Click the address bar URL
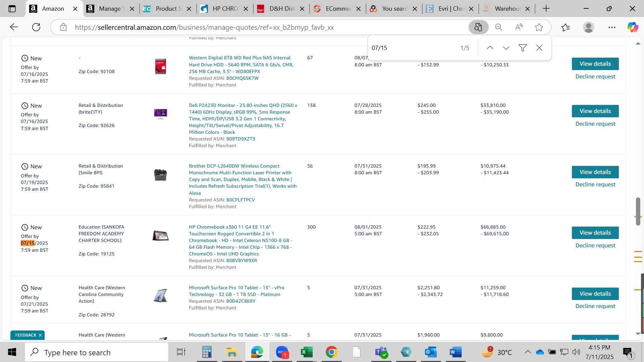 click(x=204, y=27)
